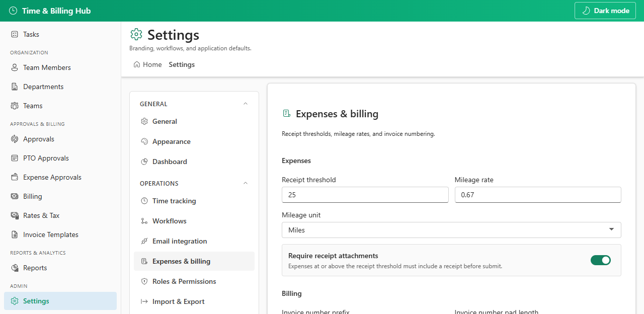Screen dimensions: 644x314
Task: Open the Mileage unit dropdown
Action: pos(451,230)
